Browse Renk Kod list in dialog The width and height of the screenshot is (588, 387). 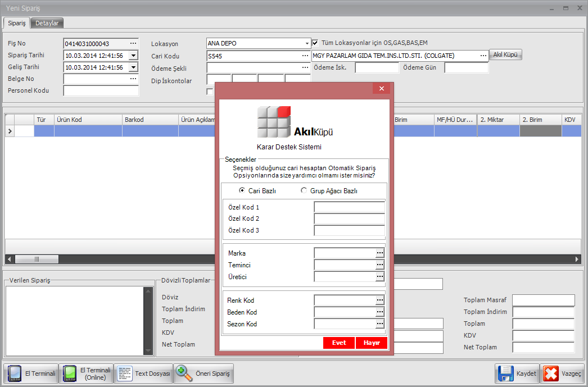[x=380, y=300]
